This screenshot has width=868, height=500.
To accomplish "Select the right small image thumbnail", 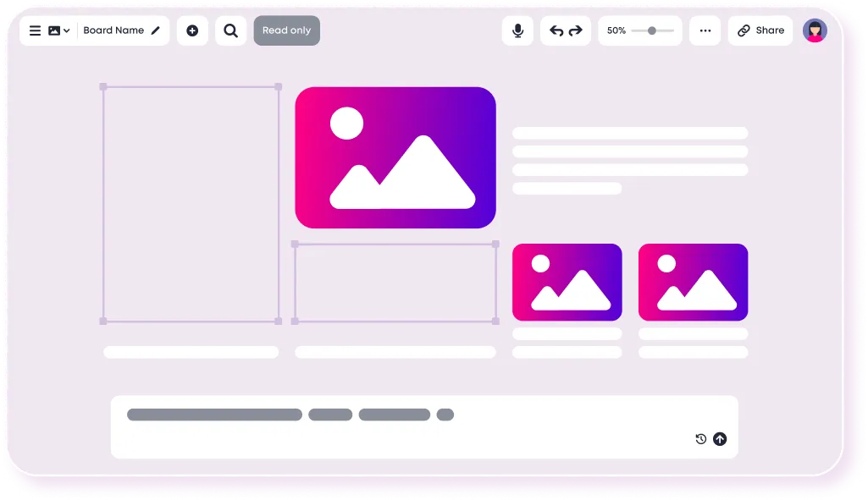I will pyautogui.click(x=693, y=282).
